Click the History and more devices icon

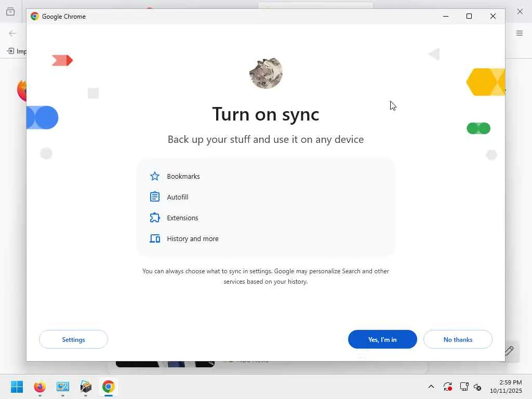point(155,238)
